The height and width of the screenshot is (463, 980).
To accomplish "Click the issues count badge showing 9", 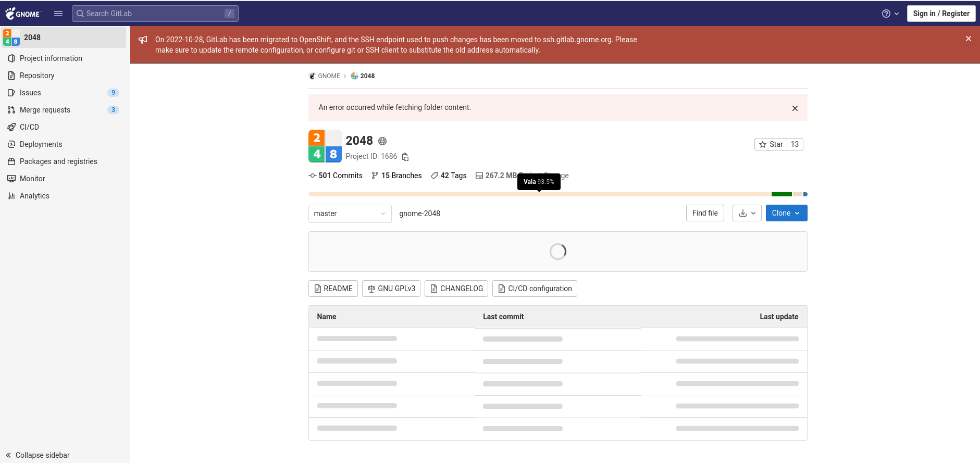I will (x=113, y=93).
